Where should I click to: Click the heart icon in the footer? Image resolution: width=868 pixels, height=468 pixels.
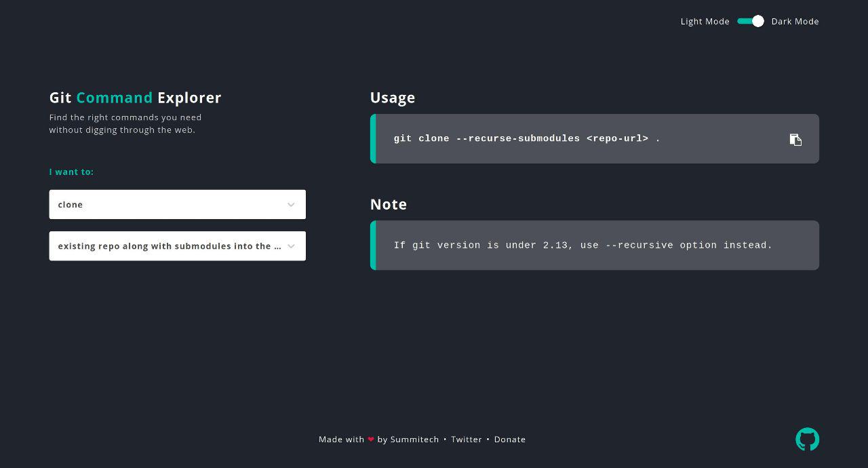tap(370, 439)
